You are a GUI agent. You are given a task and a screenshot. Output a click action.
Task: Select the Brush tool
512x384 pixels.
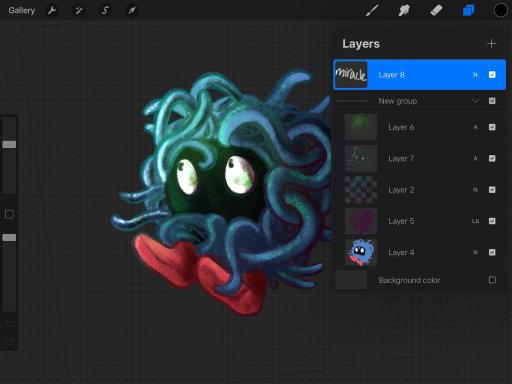pyautogui.click(x=372, y=10)
